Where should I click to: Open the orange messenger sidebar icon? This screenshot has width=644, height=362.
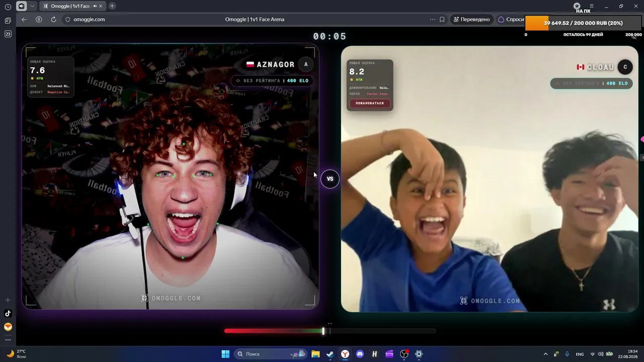(8, 327)
